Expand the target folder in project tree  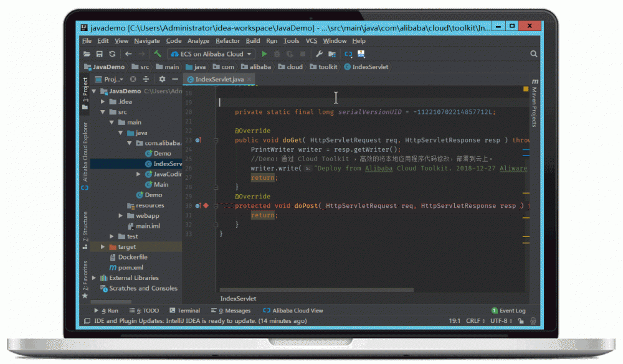tap(103, 247)
